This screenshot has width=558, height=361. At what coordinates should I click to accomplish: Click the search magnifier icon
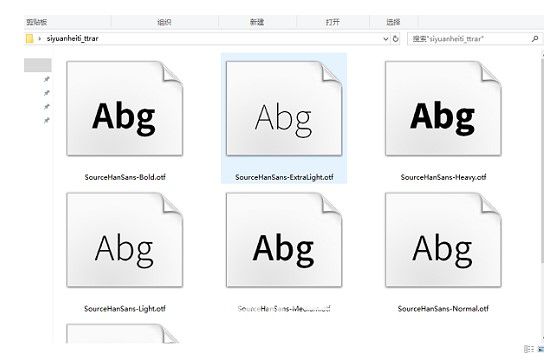click(535, 38)
